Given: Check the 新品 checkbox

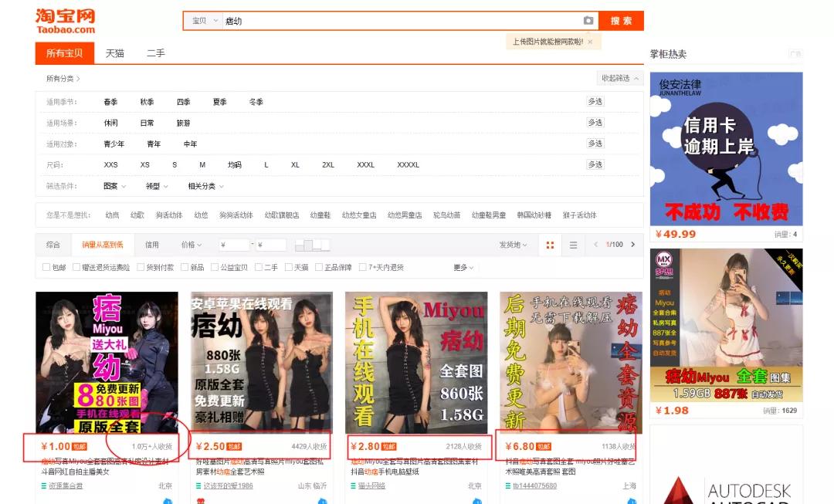Looking at the screenshot, I should [185, 267].
